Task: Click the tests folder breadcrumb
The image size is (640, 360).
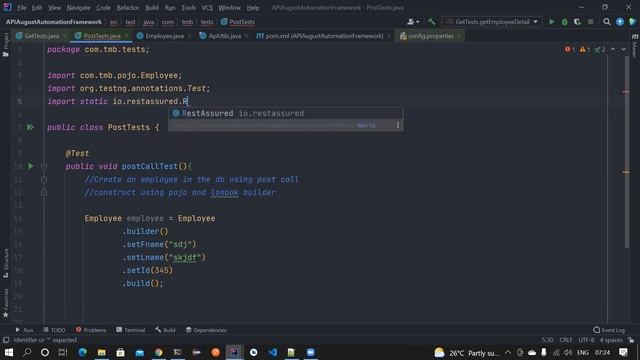Action: pos(207,22)
